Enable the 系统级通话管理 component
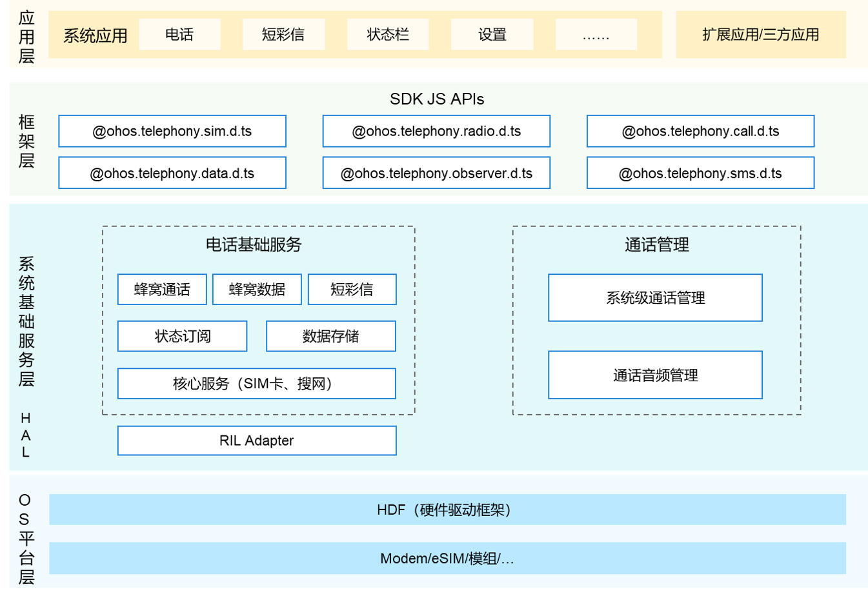The width and height of the screenshot is (868, 596). pos(656,297)
